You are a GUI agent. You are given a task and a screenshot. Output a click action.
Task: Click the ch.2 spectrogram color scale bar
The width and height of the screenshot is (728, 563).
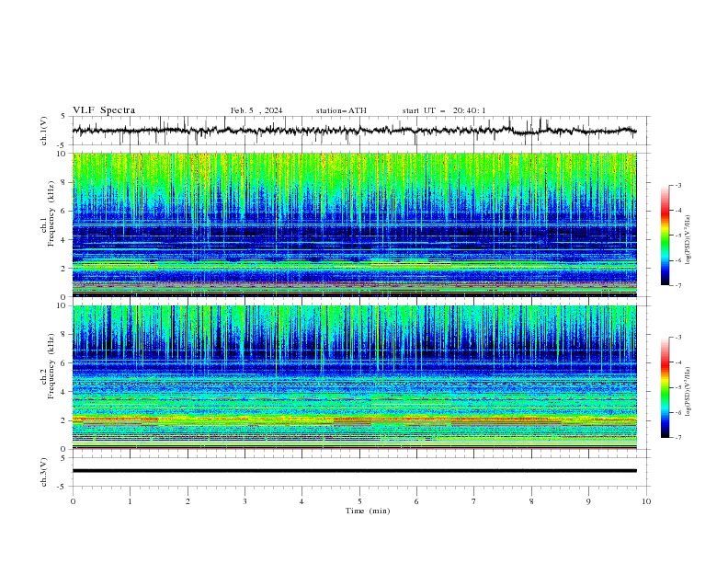[665, 387]
